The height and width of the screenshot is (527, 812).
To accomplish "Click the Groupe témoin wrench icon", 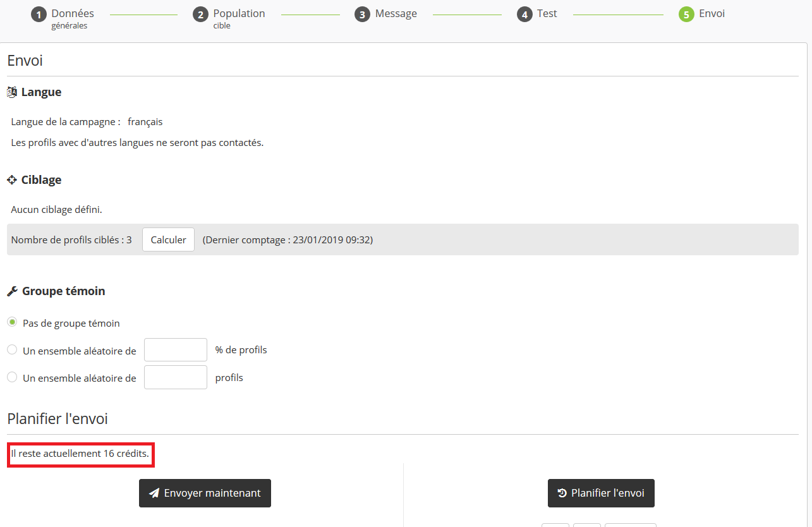I will (12, 291).
